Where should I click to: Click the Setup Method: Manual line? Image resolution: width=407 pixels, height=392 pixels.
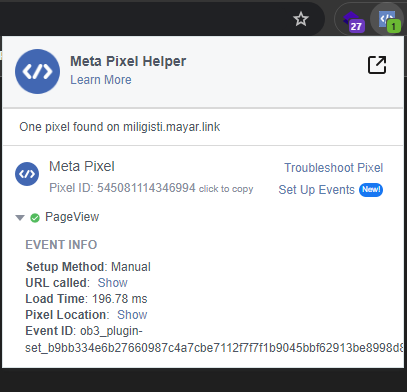(88, 267)
